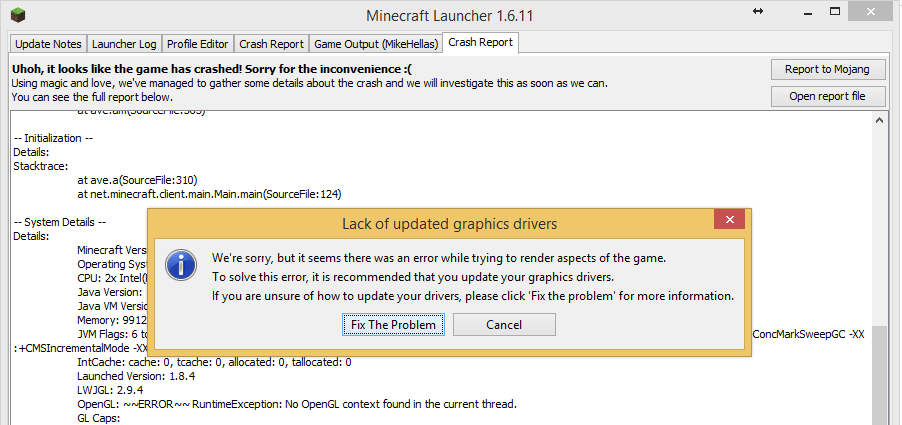Click the blue info icon in dialog
This screenshot has height=425, width=902.
[181, 265]
